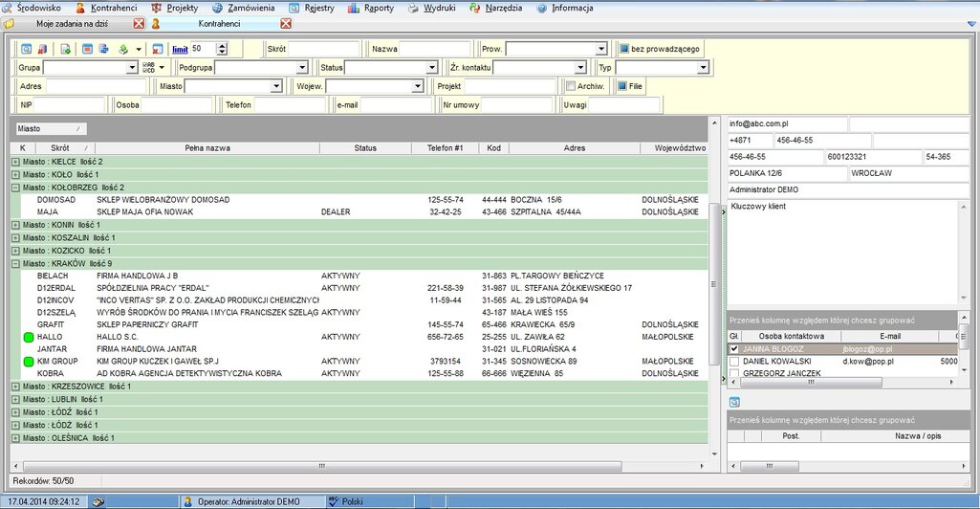Click the add document green plus icon
The height and width of the screenshot is (509, 980).
tap(66, 49)
